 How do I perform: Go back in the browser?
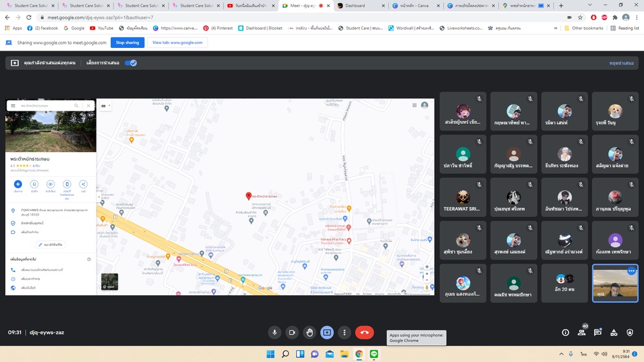tap(7, 17)
